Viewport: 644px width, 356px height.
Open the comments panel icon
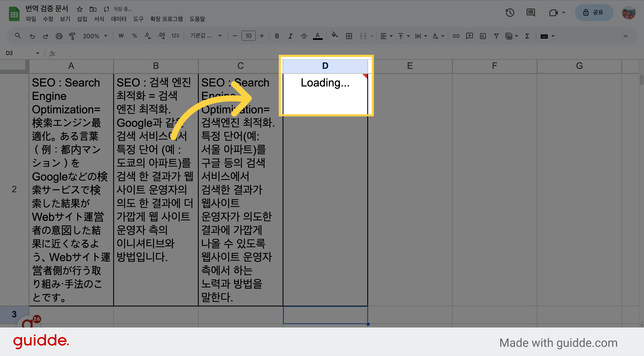pos(531,13)
